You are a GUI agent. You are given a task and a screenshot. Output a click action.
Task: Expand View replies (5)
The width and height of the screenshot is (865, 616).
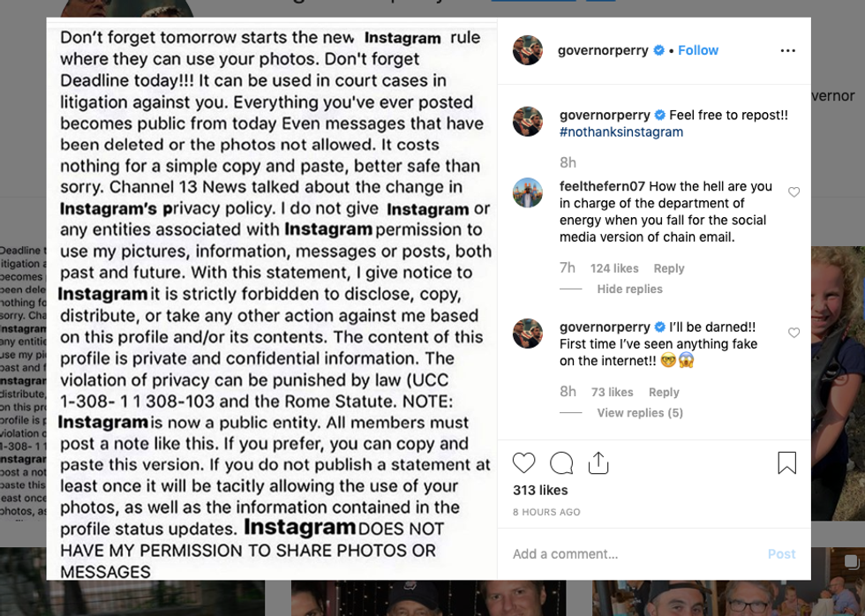(640, 413)
